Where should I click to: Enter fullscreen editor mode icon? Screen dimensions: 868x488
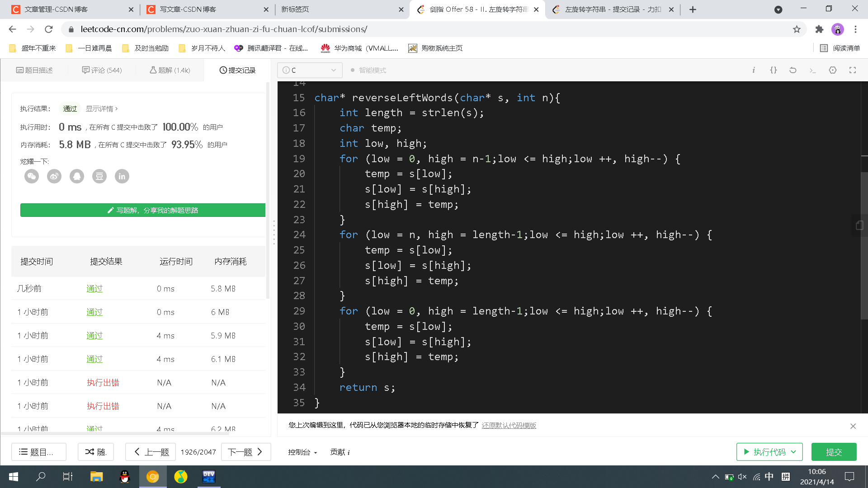coord(853,70)
